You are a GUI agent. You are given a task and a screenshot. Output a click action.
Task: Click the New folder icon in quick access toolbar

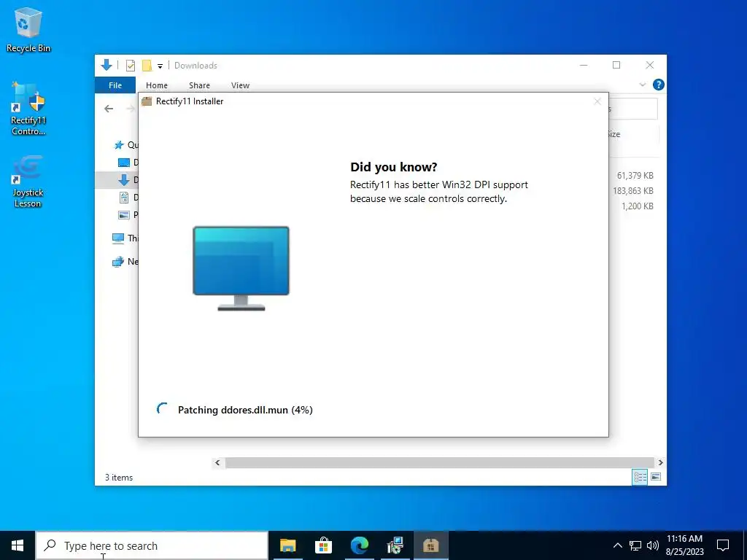(x=147, y=66)
